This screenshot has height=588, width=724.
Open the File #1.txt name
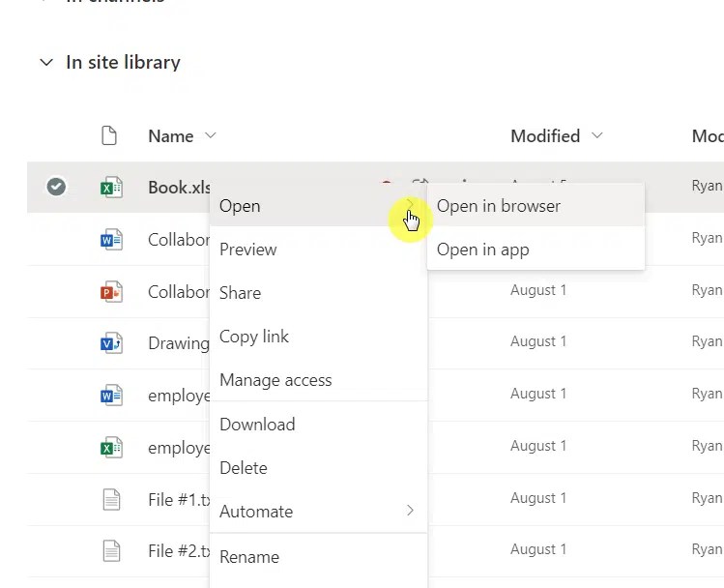(179, 500)
